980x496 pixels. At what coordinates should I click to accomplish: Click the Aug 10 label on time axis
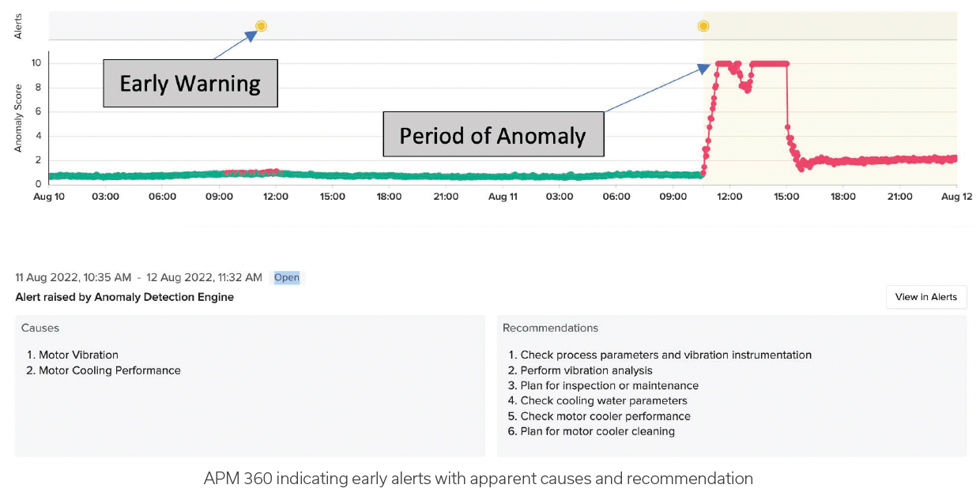click(x=49, y=197)
